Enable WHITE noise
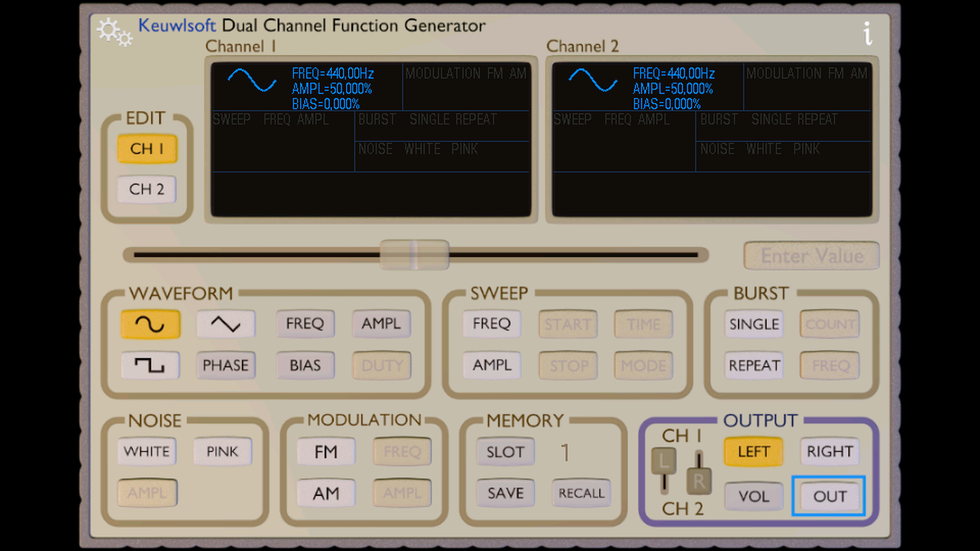Viewport: 980px width, 551px height. [x=147, y=452]
